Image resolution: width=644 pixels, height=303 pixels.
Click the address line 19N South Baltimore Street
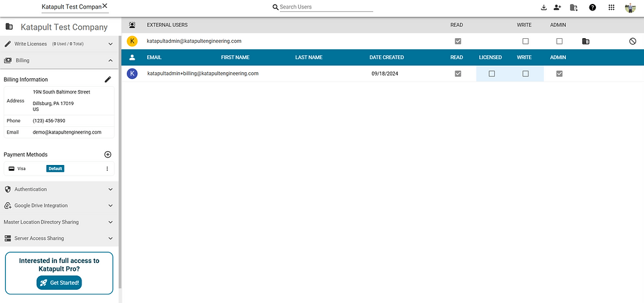(62, 92)
